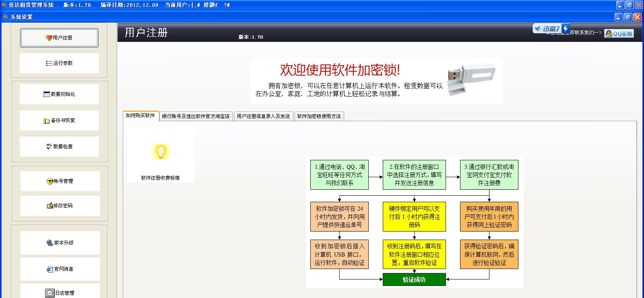Click the list icon beside 运行参数
The height and width of the screenshot is (298, 644).
click(49, 63)
